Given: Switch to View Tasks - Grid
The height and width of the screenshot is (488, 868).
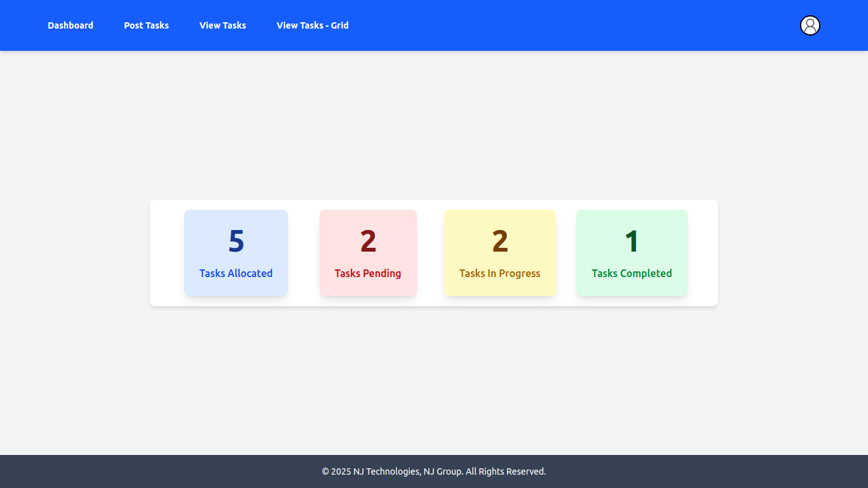Looking at the screenshot, I should [x=313, y=25].
